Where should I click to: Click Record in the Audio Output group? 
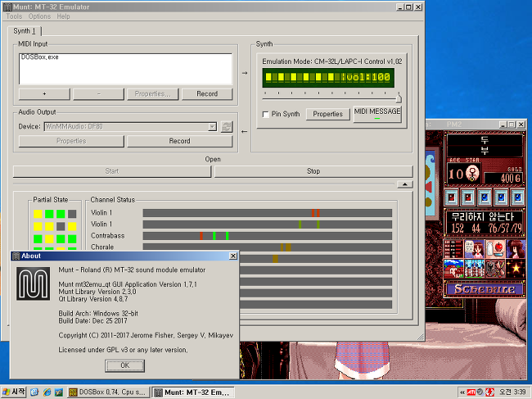coord(179,141)
